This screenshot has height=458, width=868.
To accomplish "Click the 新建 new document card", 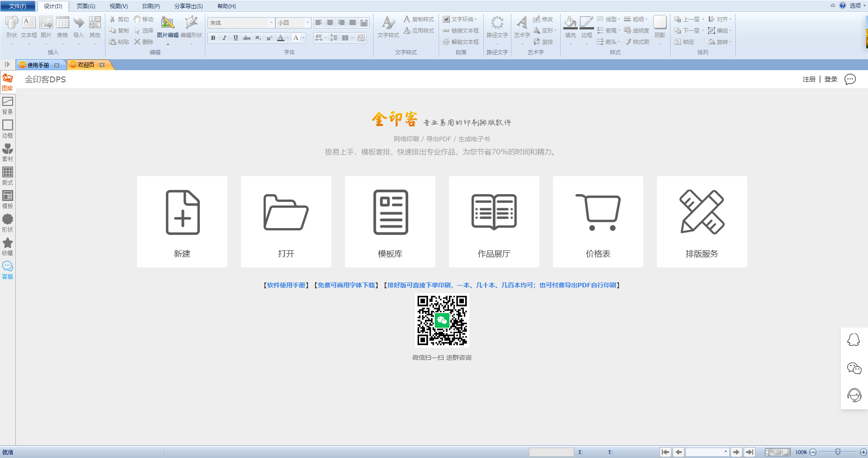I will tap(182, 222).
